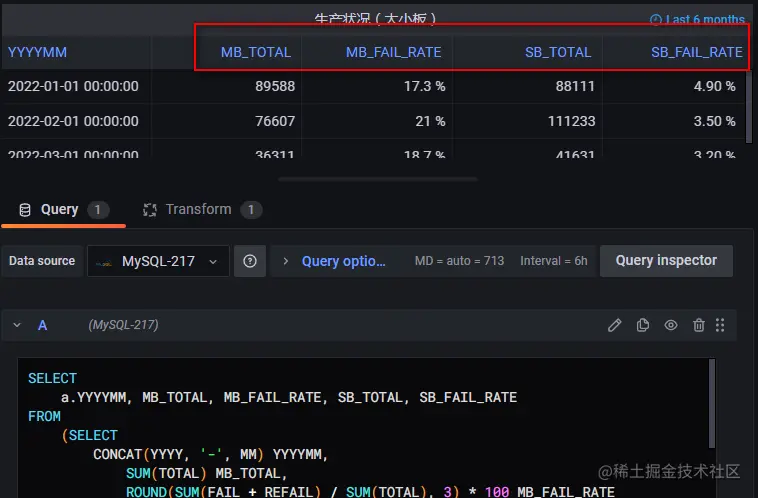Click the CONCAT line in SQL editor
The image size is (758, 498).
click(x=210, y=454)
